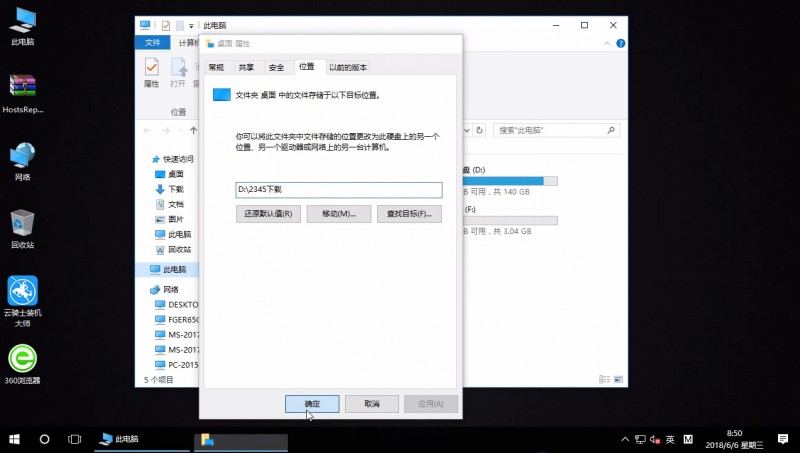
Task: Confirm with the 确定 button
Action: point(312,404)
